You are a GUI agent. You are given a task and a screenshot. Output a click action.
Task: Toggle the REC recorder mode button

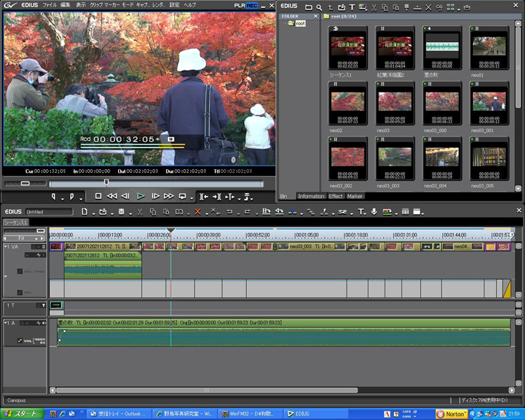coord(252,5)
